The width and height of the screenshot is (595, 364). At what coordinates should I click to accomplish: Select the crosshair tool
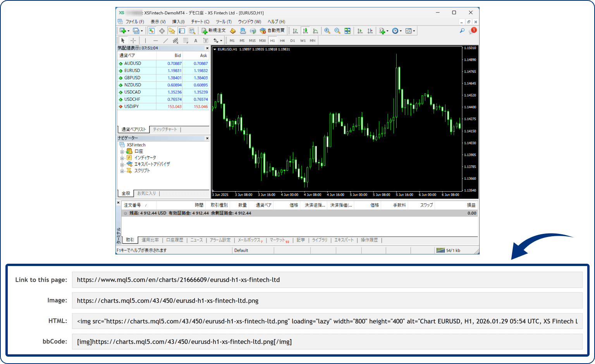click(x=133, y=40)
